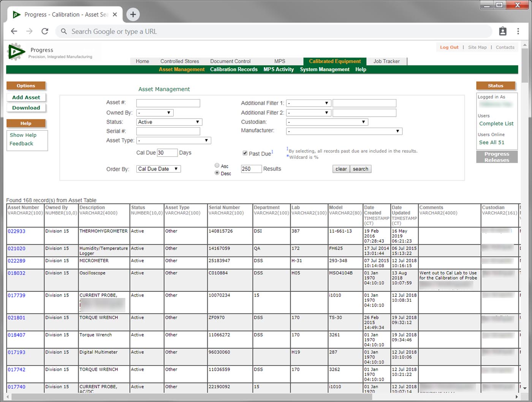The height and width of the screenshot is (402, 532).
Task: Click the browser reload icon
Action: coord(45,32)
